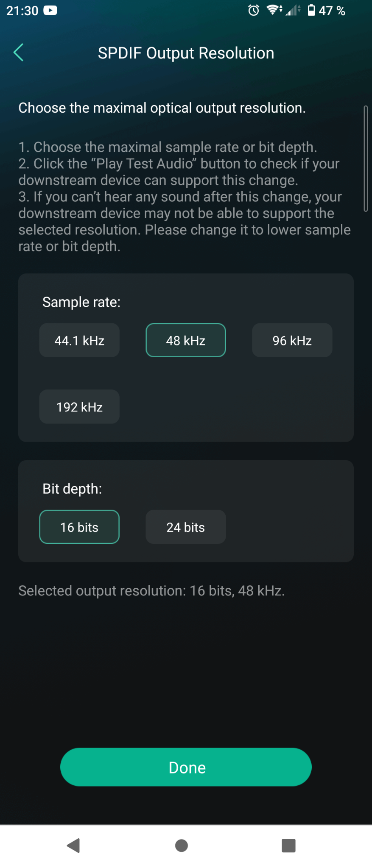Select the 44.1 kHz sample rate
372x868 pixels.
[x=79, y=340]
